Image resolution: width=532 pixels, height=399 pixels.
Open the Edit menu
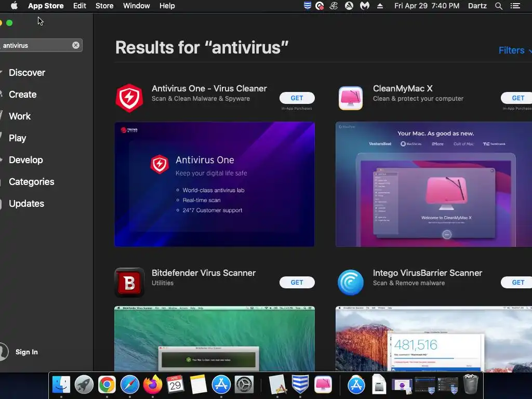(x=79, y=6)
